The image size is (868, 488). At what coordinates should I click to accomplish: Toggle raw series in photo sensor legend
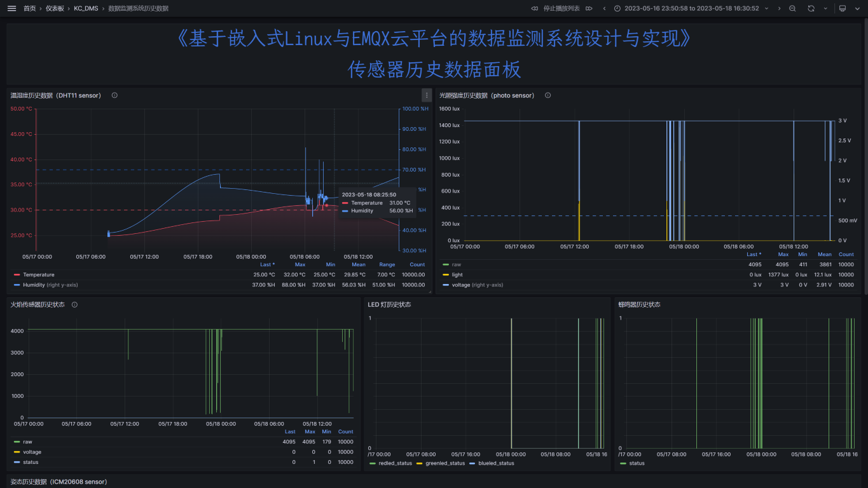(456, 264)
